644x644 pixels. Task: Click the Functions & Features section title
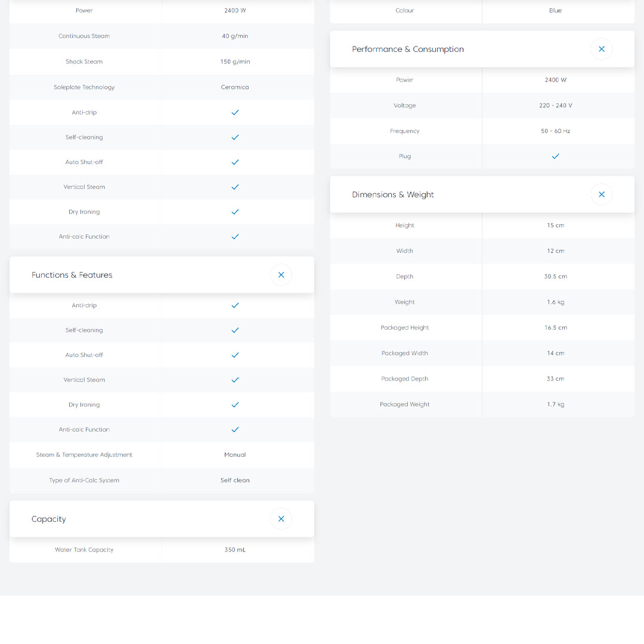pos(72,275)
